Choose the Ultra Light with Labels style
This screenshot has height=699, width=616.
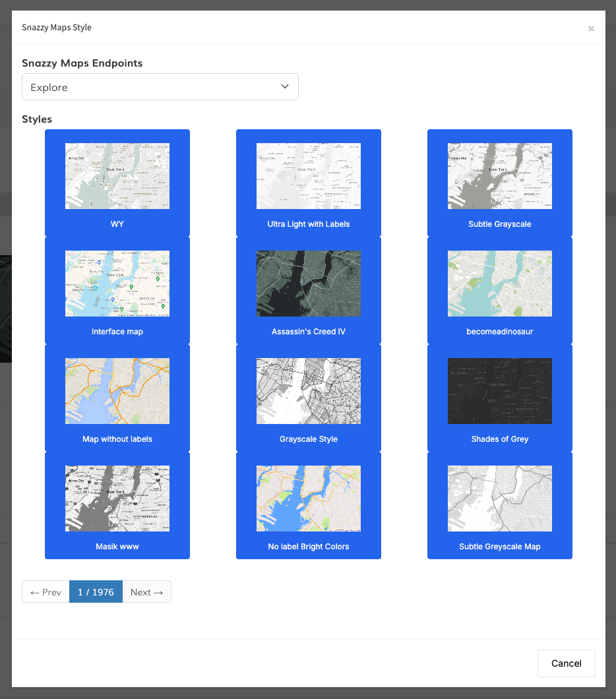pyautogui.click(x=309, y=176)
